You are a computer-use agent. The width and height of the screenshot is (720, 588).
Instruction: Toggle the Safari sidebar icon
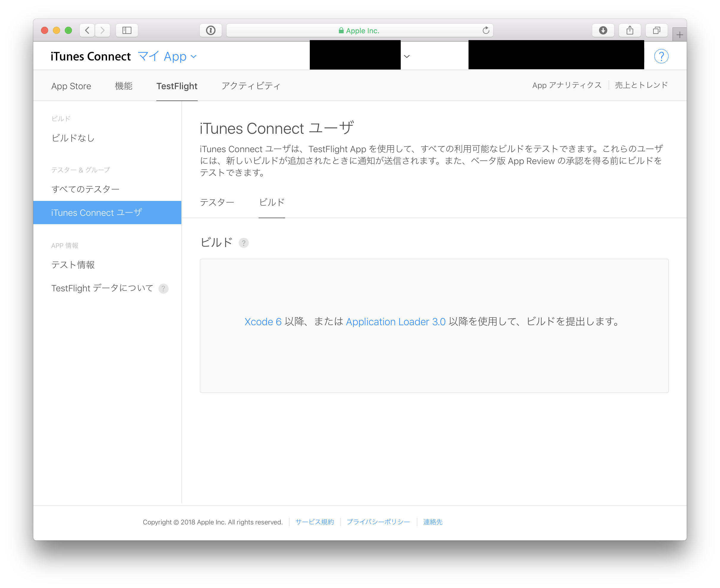(x=127, y=30)
